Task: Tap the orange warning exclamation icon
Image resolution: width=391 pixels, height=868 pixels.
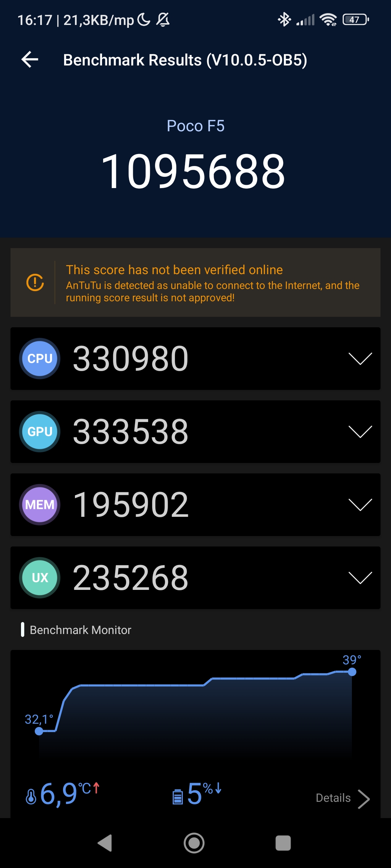Action: point(35,282)
